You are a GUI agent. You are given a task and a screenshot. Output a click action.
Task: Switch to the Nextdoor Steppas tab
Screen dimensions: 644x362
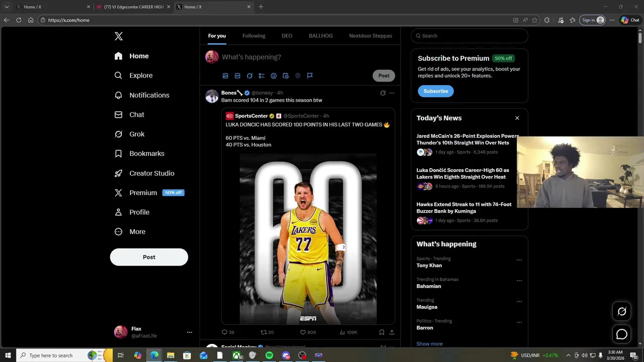coord(371,36)
